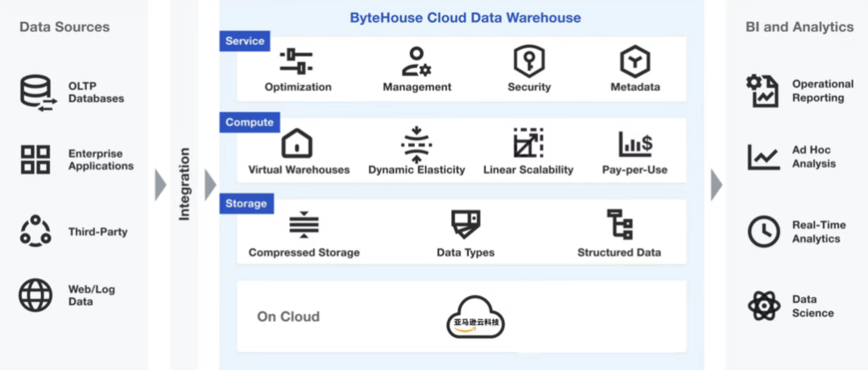This screenshot has height=370, width=868.
Task: Click the Linear Scalability icon
Action: pyautogui.click(x=528, y=143)
